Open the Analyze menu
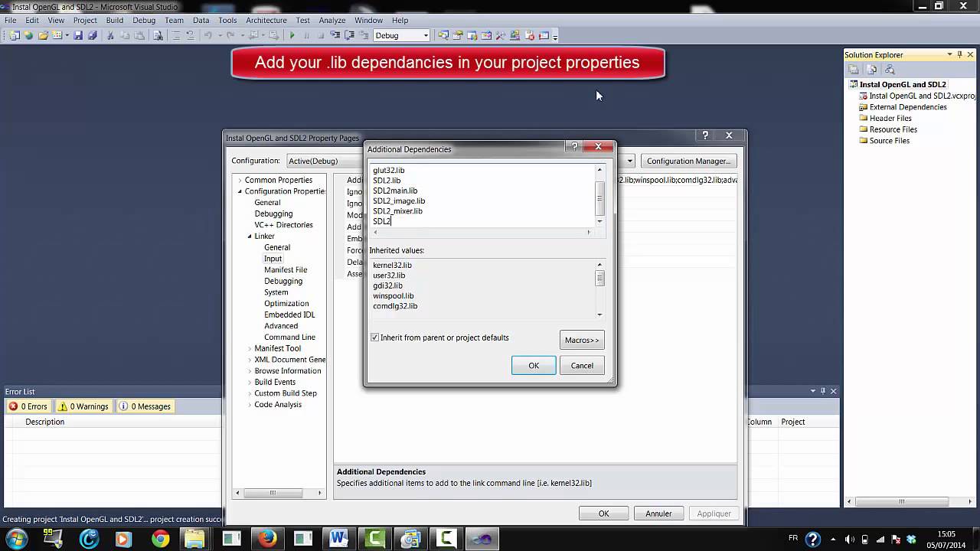Screen dimensions: 980x551 click(x=332, y=20)
